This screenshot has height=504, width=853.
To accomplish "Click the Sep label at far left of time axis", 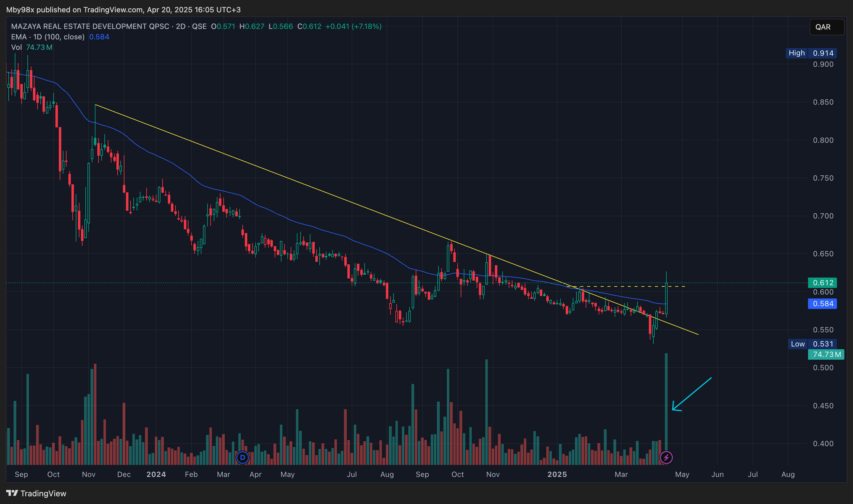I will (22, 474).
